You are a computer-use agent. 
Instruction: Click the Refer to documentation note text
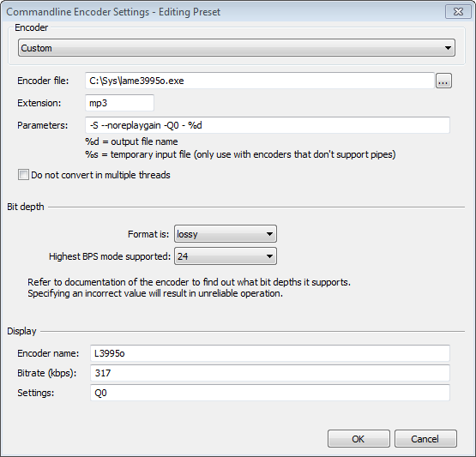pos(189,288)
